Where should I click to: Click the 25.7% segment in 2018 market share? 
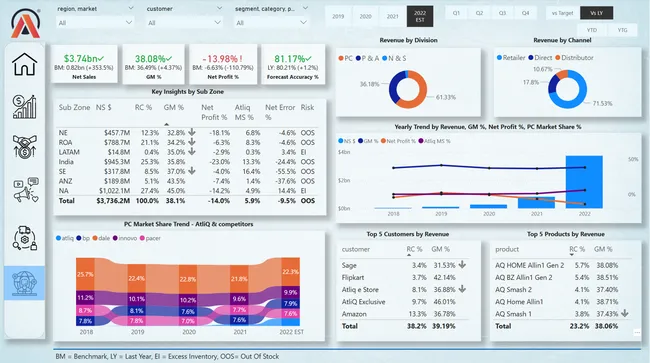point(85,274)
